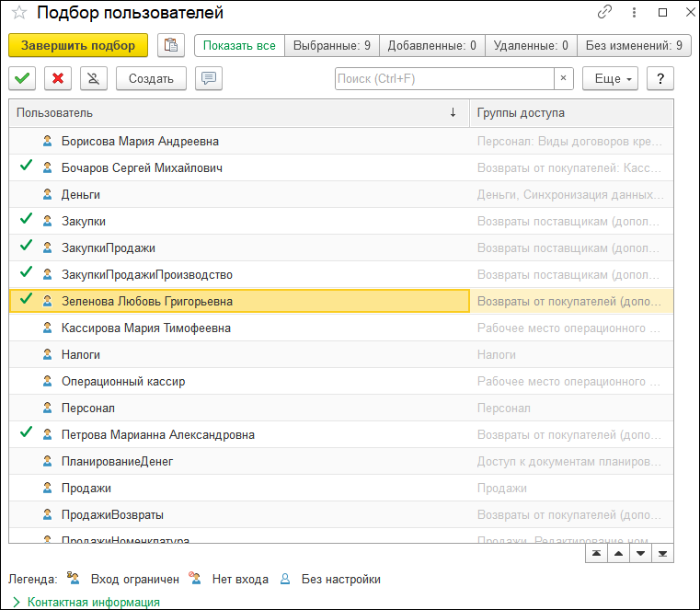Click user icon beside Продажи
Image resolution: width=700 pixels, height=610 pixels.
click(47, 488)
